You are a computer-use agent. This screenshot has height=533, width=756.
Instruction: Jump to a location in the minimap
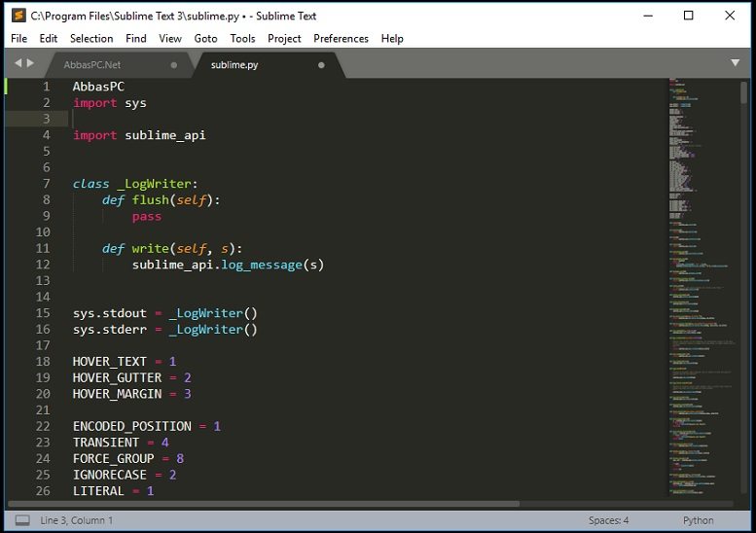(x=702, y=287)
